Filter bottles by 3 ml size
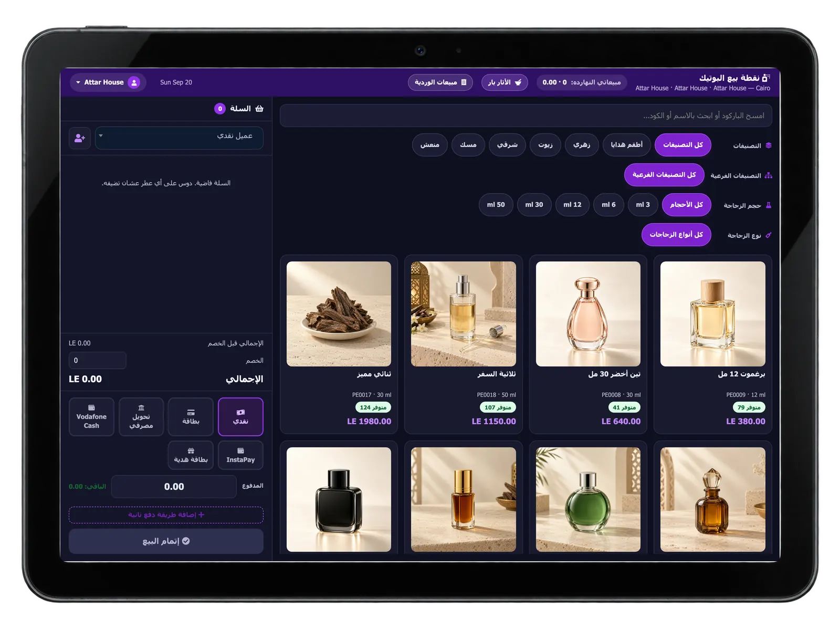The width and height of the screenshot is (840, 630). coord(643,205)
